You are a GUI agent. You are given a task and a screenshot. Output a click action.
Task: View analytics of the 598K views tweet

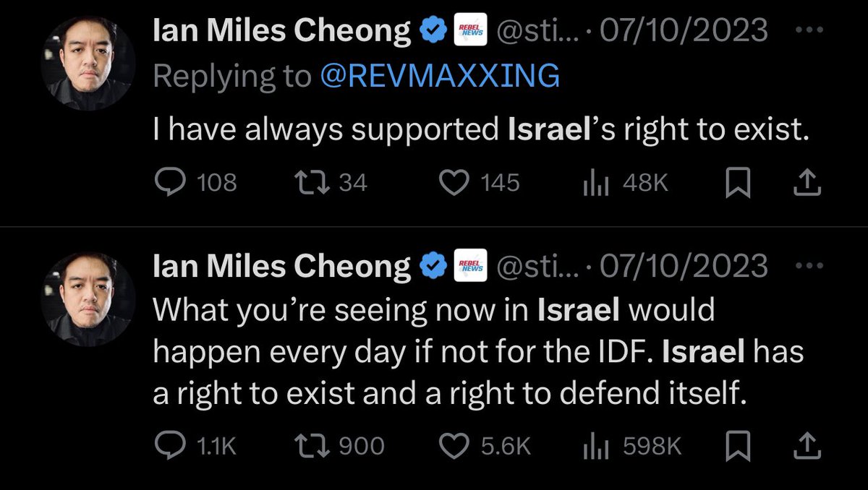pos(594,447)
